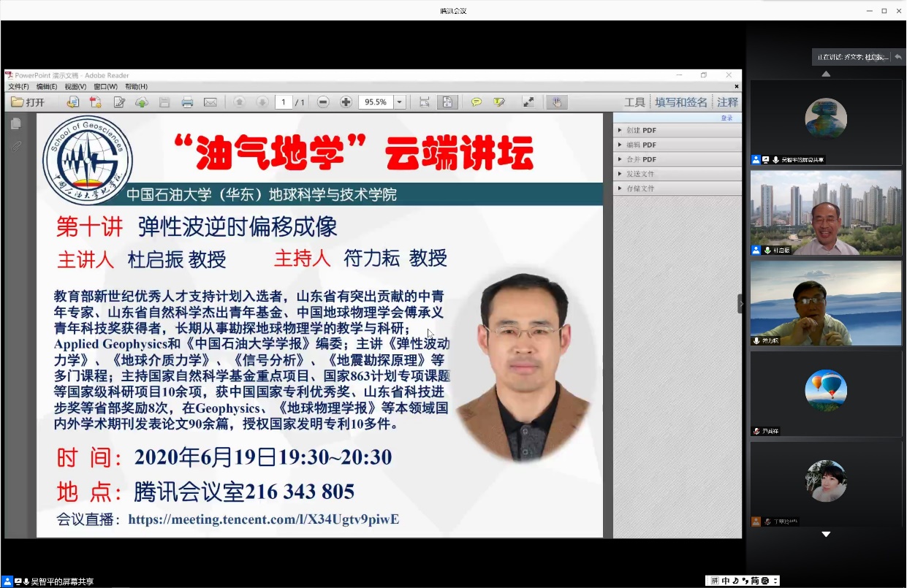This screenshot has width=907, height=588.
Task: Open the attachments paperclip panel
Action: [15, 147]
